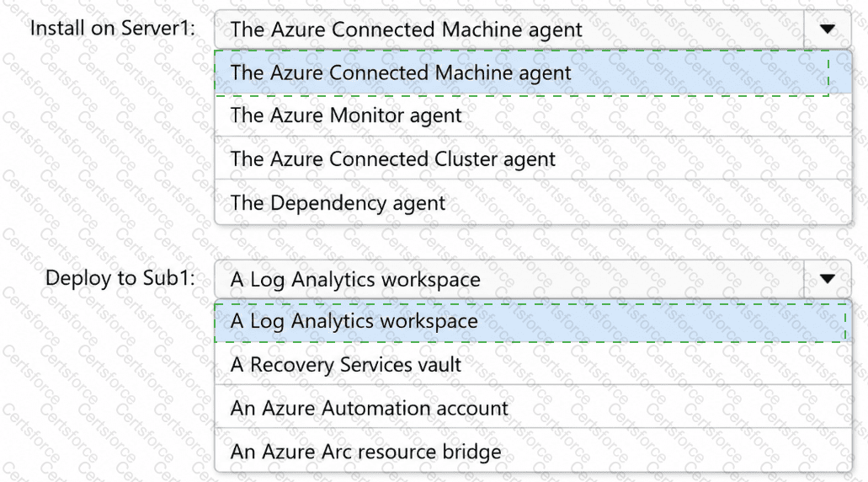
Task: Collapse the Server1 agent list via arrow
Action: click(827, 29)
